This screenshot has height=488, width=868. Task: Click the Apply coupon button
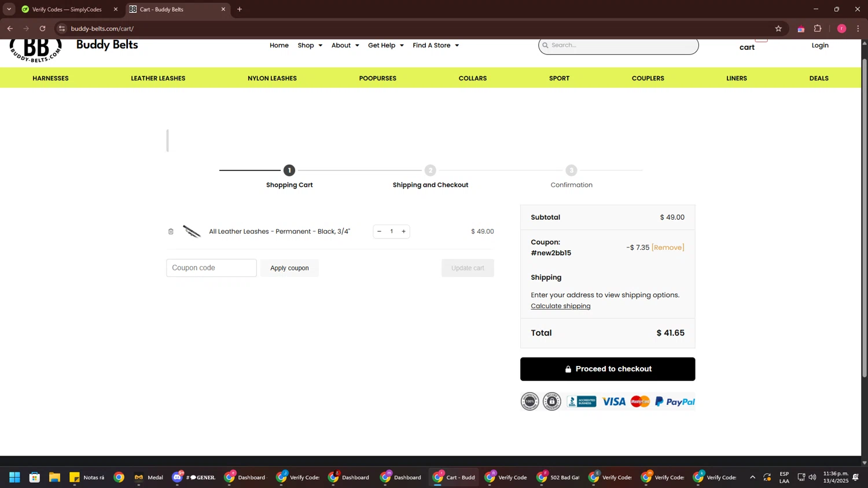pos(289,268)
